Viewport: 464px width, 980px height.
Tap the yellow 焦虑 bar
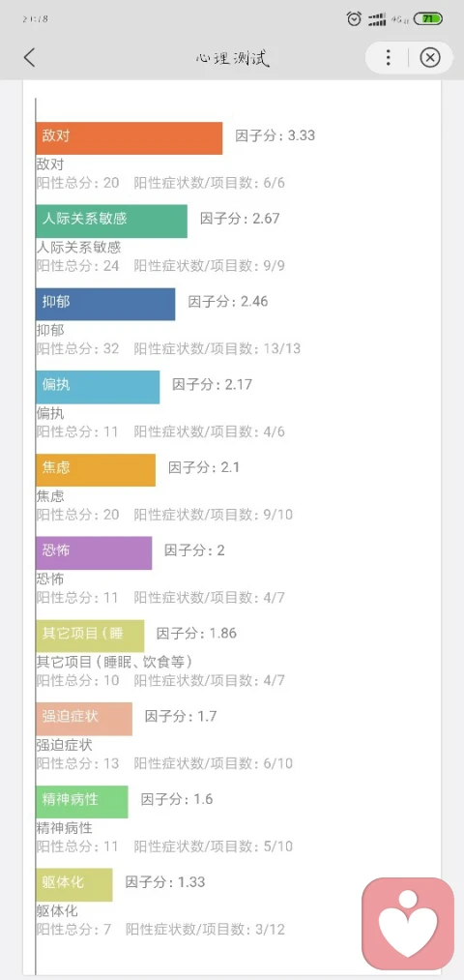96,470
